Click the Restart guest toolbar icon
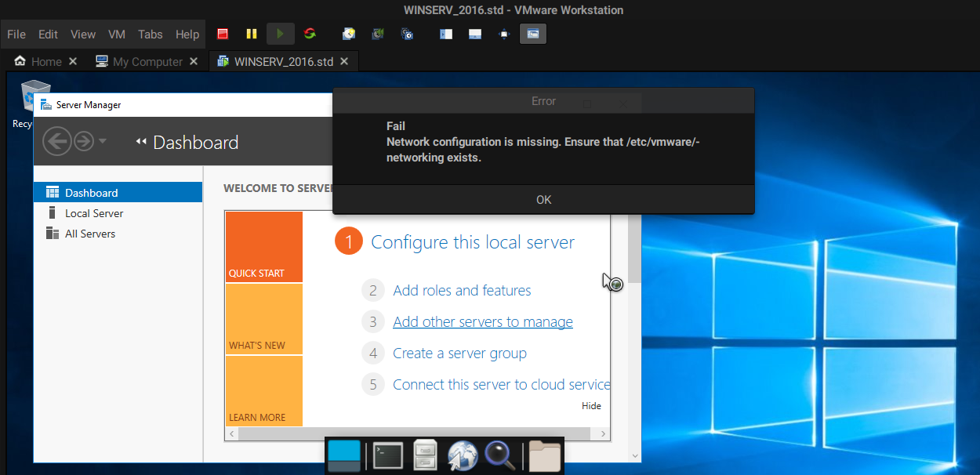Screen dimensions: 980x475 point(310,34)
